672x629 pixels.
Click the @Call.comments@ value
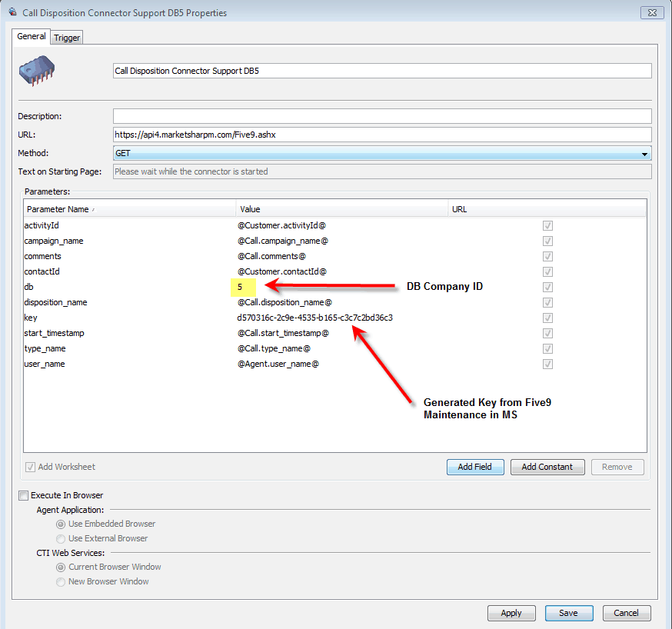pos(271,256)
